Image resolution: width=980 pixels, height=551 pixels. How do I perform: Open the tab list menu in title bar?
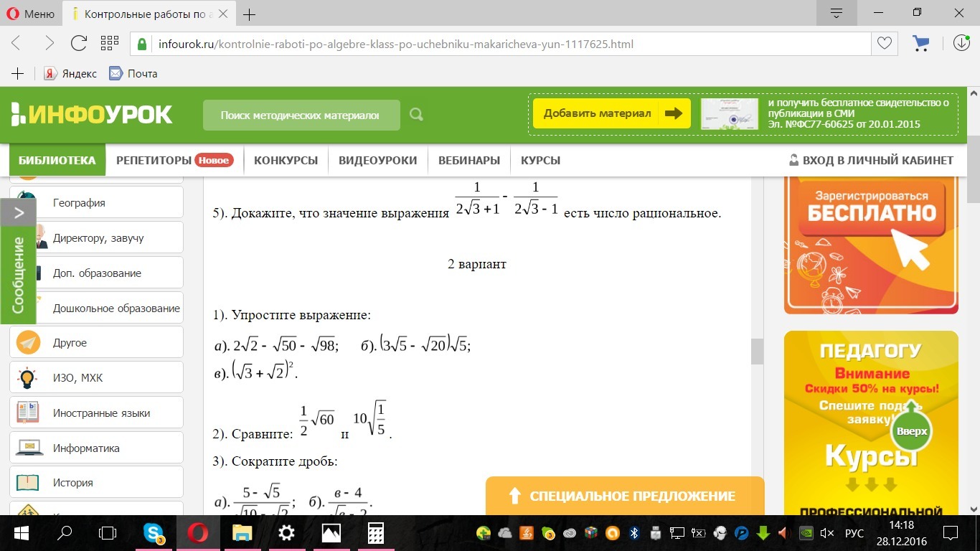coord(836,14)
